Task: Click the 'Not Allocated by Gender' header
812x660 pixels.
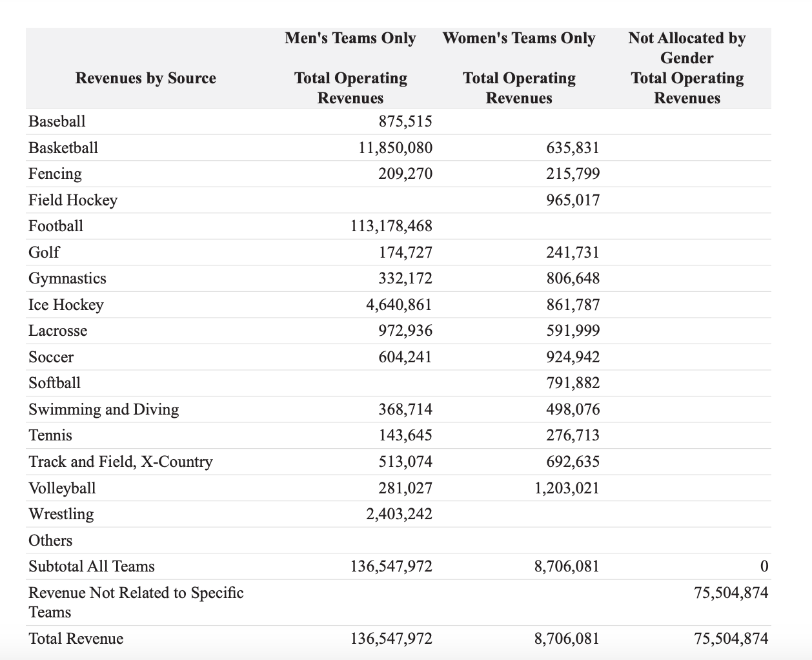Action: tap(687, 48)
